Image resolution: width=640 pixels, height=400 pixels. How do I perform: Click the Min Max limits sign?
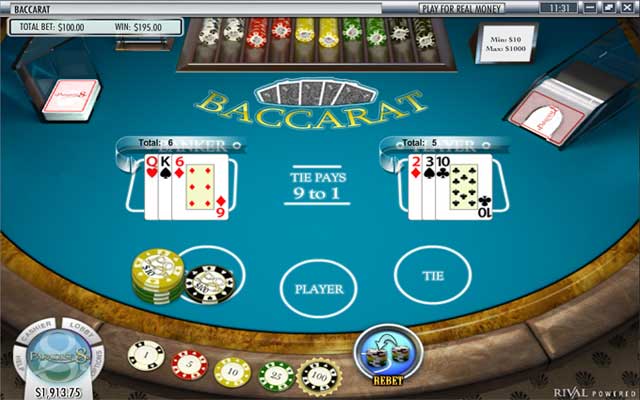coord(504,43)
